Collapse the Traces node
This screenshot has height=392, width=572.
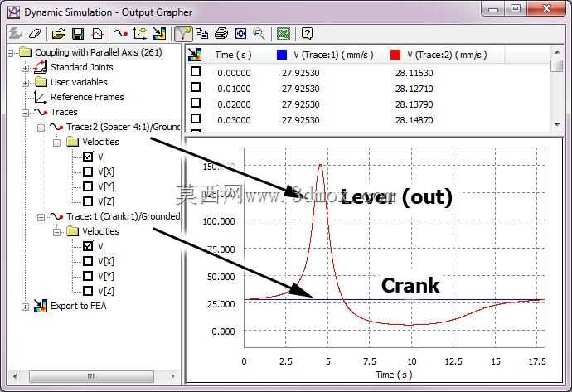tap(25, 113)
